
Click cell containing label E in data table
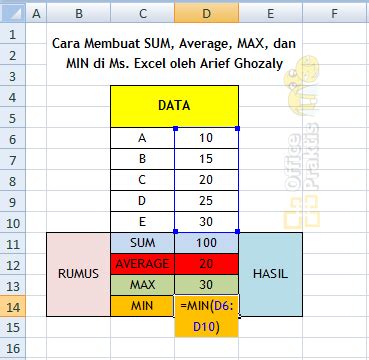click(142, 222)
